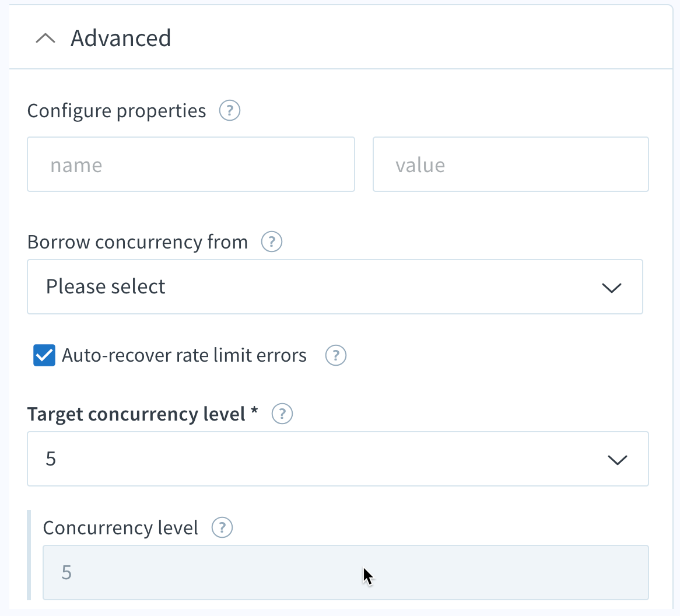Click the Target concurrency level label
Image resolution: width=680 pixels, height=616 pixels.
[143, 414]
